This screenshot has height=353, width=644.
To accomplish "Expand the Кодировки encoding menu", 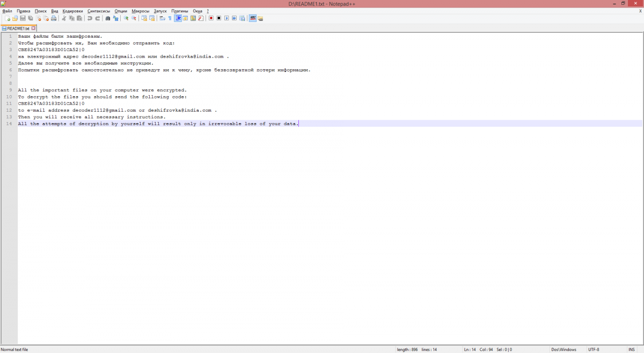I will 72,11.
